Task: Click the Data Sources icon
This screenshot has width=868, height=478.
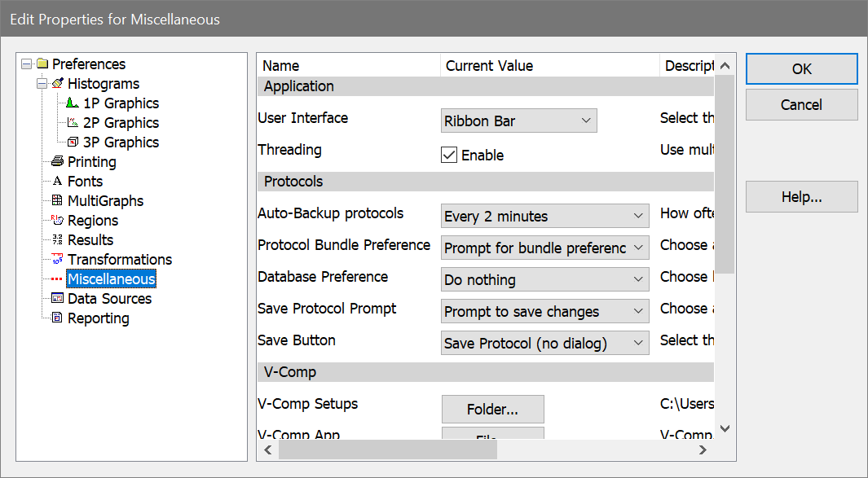Action: tap(57, 299)
